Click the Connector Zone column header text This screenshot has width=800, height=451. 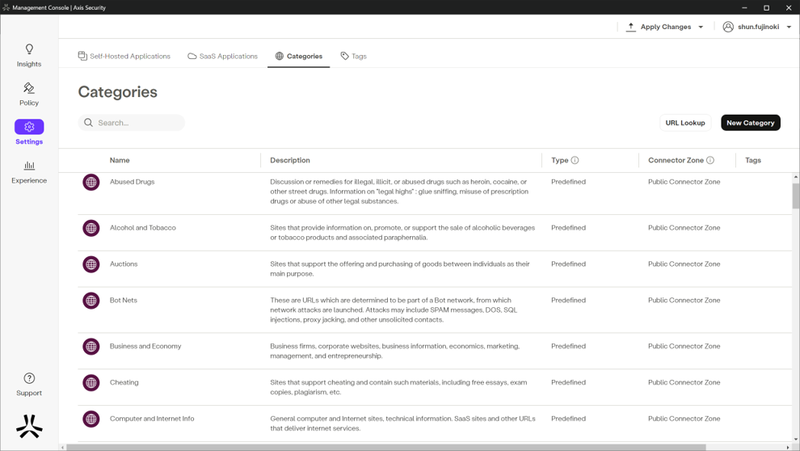[676, 160]
